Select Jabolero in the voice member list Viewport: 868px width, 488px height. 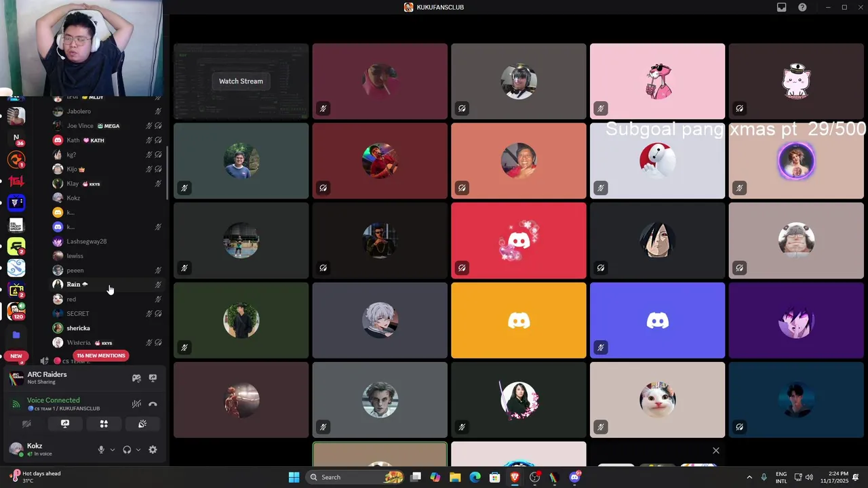108,111
